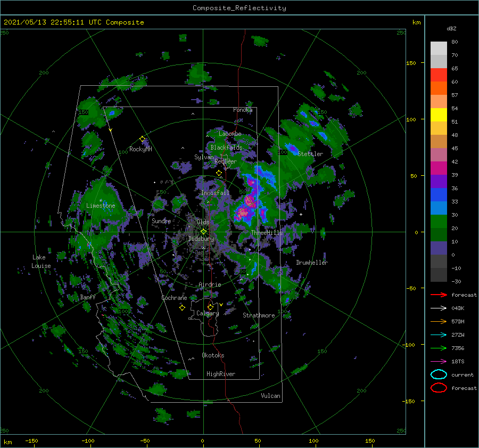Click the yellow V marker right of Calgary diamond
The image size is (479, 448).
(x=221, y=305)
